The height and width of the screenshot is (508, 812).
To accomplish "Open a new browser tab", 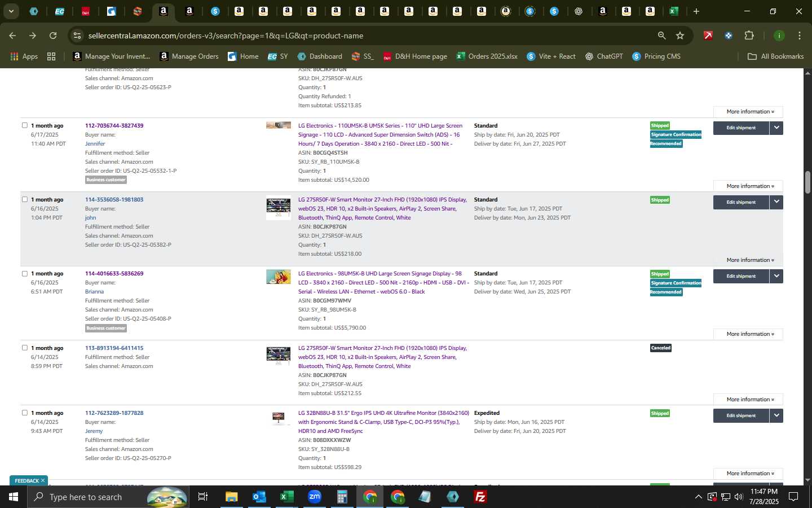I will click(696, 11).
